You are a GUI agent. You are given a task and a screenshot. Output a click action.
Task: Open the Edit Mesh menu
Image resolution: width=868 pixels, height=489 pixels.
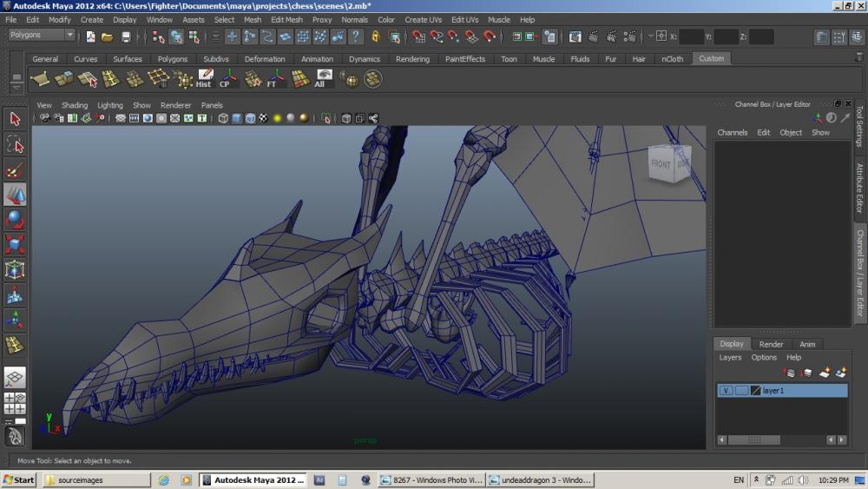click(x=286, y=19)
